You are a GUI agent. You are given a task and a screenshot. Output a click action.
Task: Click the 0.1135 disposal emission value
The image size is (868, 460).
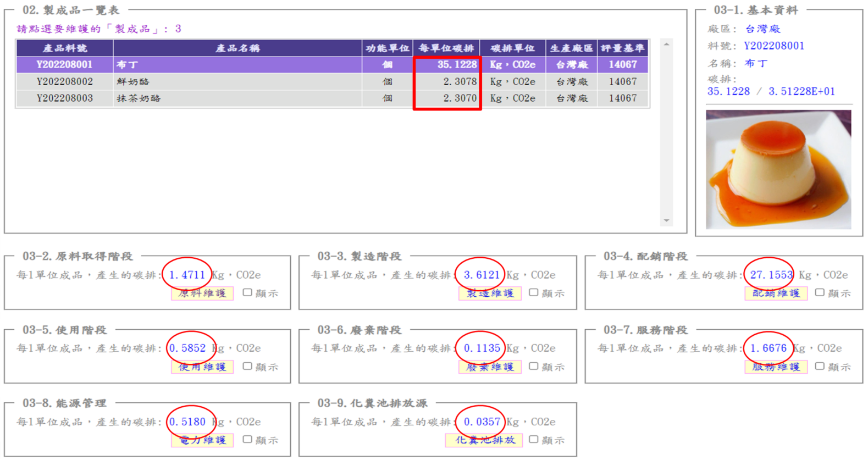[482, 348]
